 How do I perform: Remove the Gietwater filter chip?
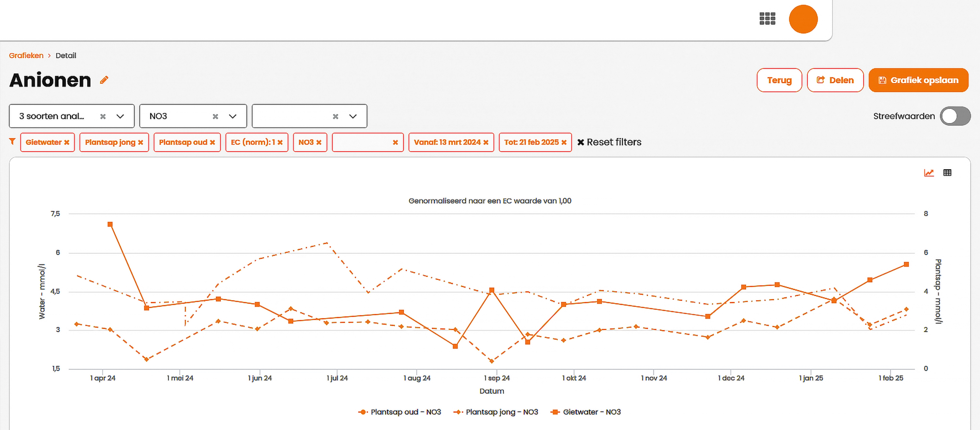(x=67, y=142)
